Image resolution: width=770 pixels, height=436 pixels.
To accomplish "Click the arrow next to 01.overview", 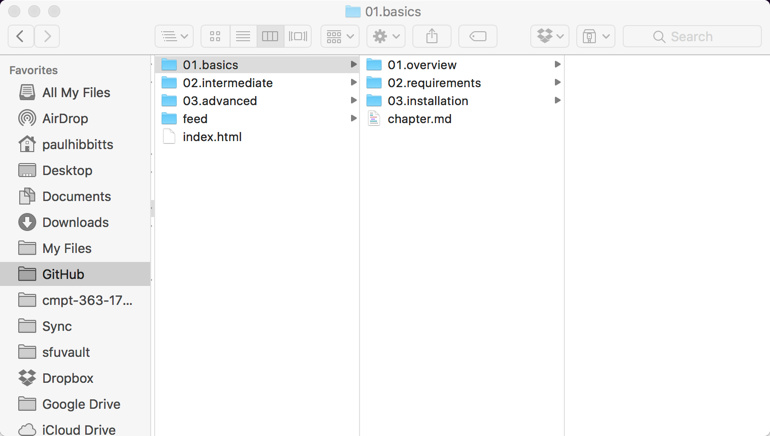I will tap(557, 64).
